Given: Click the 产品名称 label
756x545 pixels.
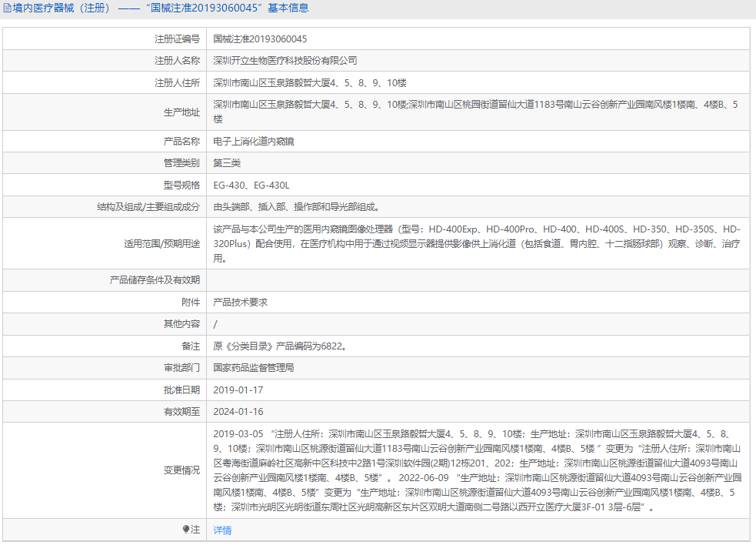Looking at the screenshot, I should (x=182, y=142).
